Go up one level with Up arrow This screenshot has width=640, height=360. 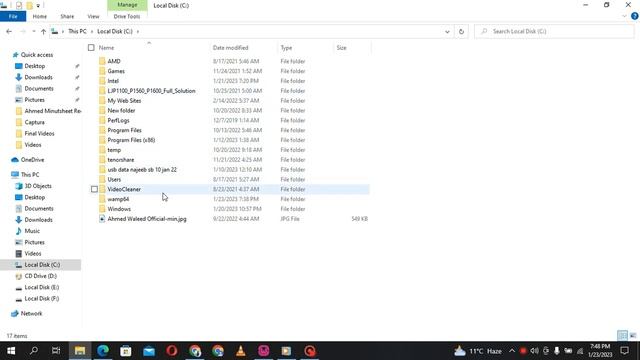43,31
